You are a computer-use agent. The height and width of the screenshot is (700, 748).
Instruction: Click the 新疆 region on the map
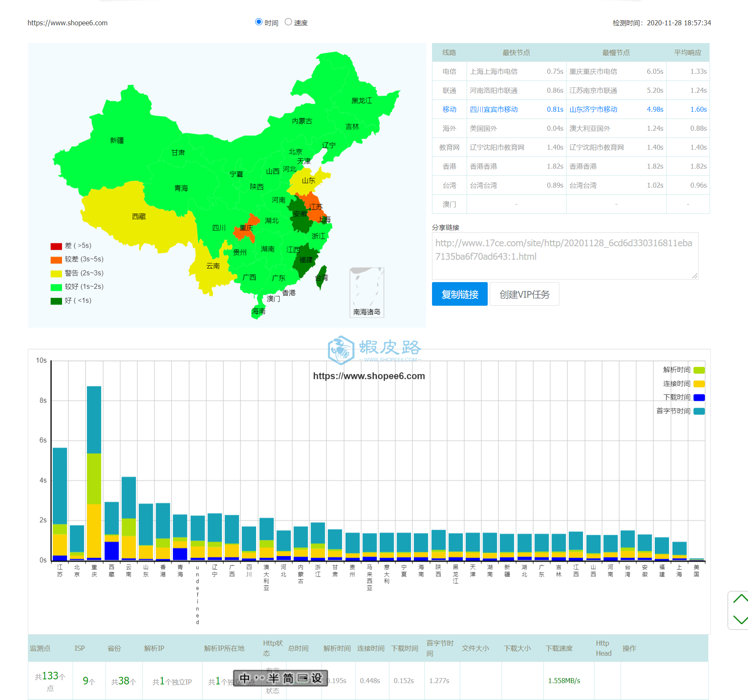[117, 140]
